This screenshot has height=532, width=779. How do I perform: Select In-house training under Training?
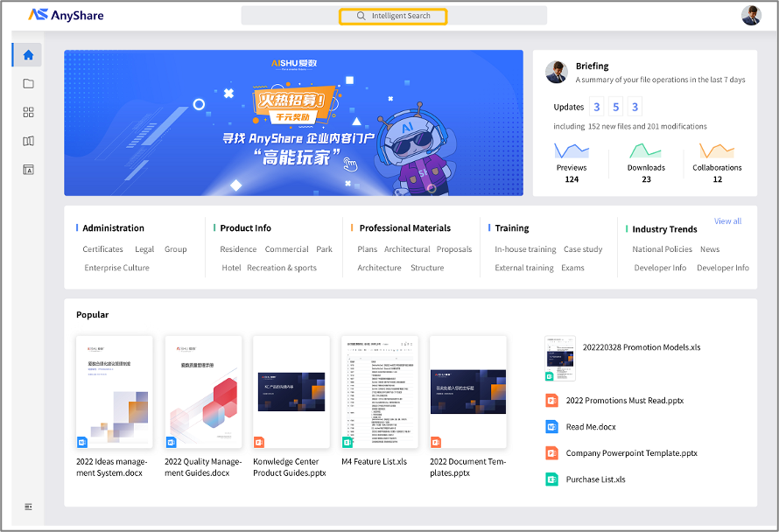[x=525, y=249]
